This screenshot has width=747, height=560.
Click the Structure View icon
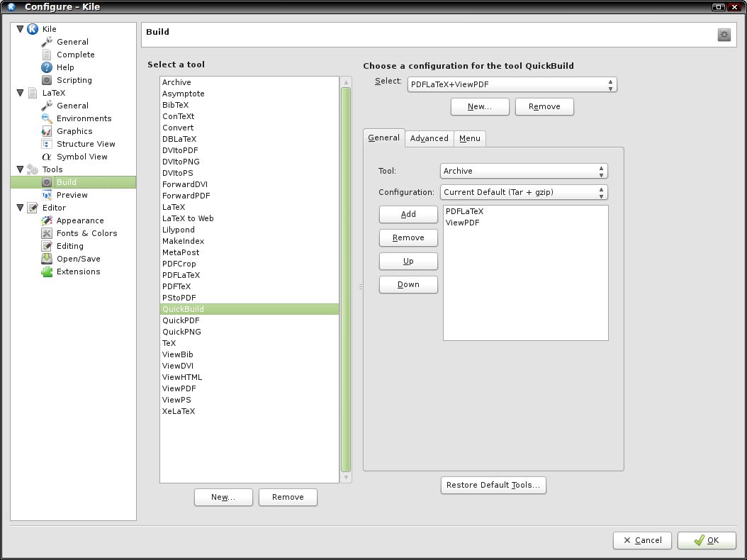pyautogui.click(x=47, y=144)
